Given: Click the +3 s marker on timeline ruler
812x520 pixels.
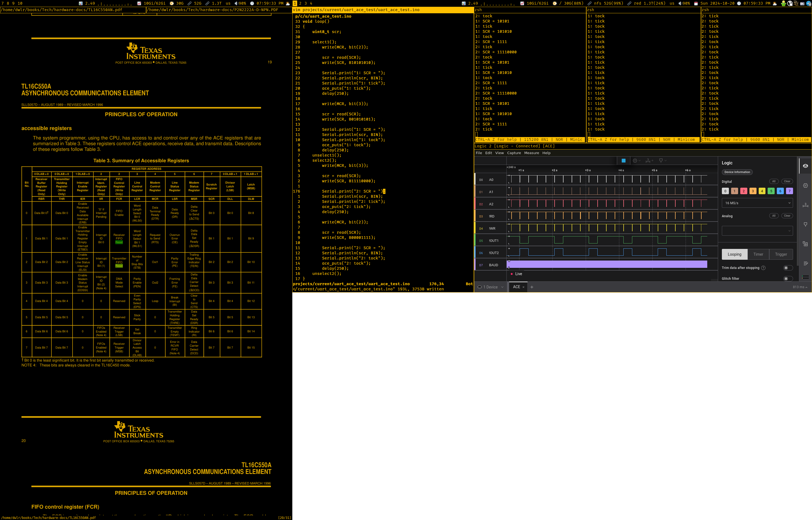Looking at the screenshot, I should pyautogui.click(x=588, y=170).
